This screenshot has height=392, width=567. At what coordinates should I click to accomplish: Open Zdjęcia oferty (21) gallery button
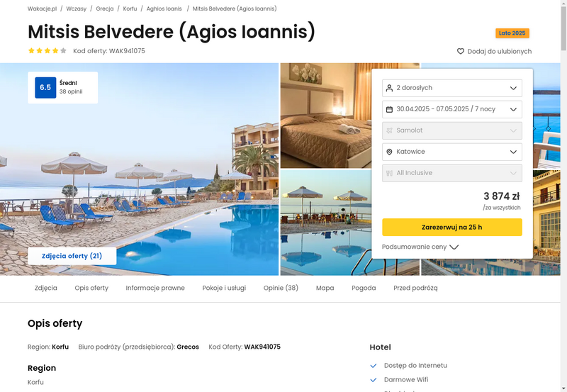pyautogui.click(x=72, y=256)
